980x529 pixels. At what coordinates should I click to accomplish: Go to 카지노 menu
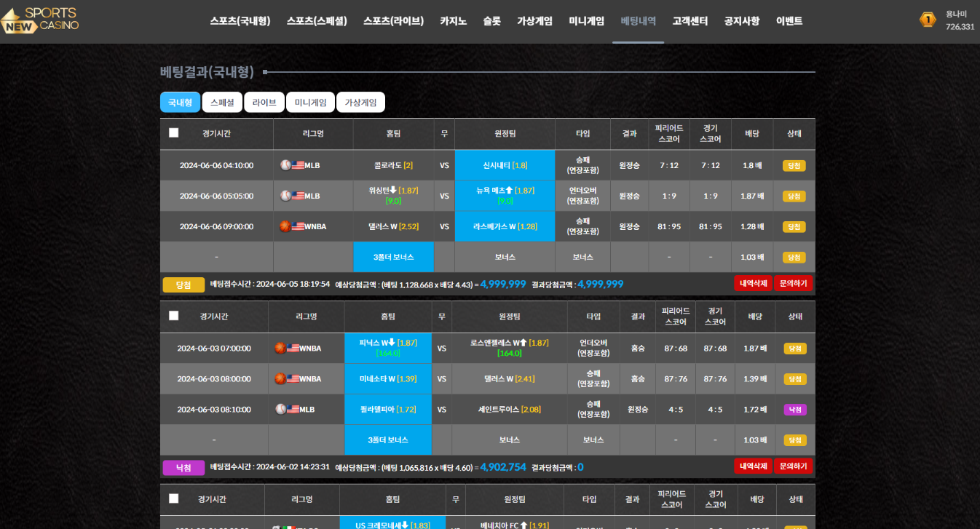click(453, 21)
